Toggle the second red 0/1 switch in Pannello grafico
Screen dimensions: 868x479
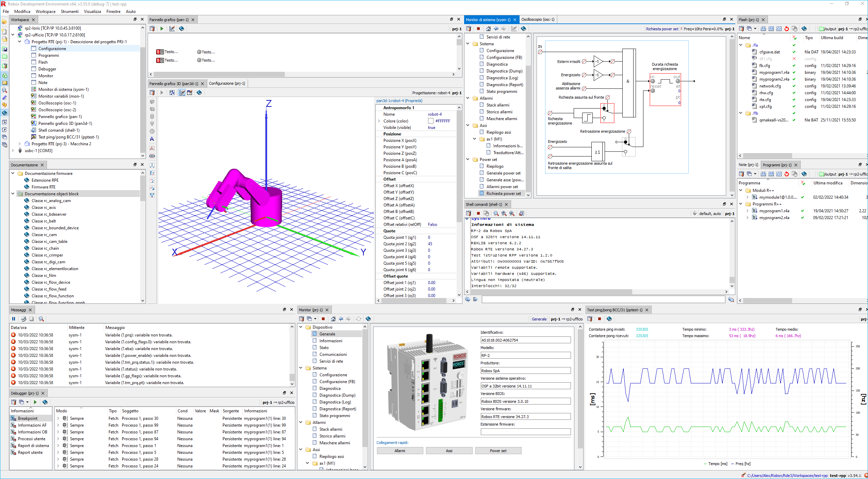(160, 60)
